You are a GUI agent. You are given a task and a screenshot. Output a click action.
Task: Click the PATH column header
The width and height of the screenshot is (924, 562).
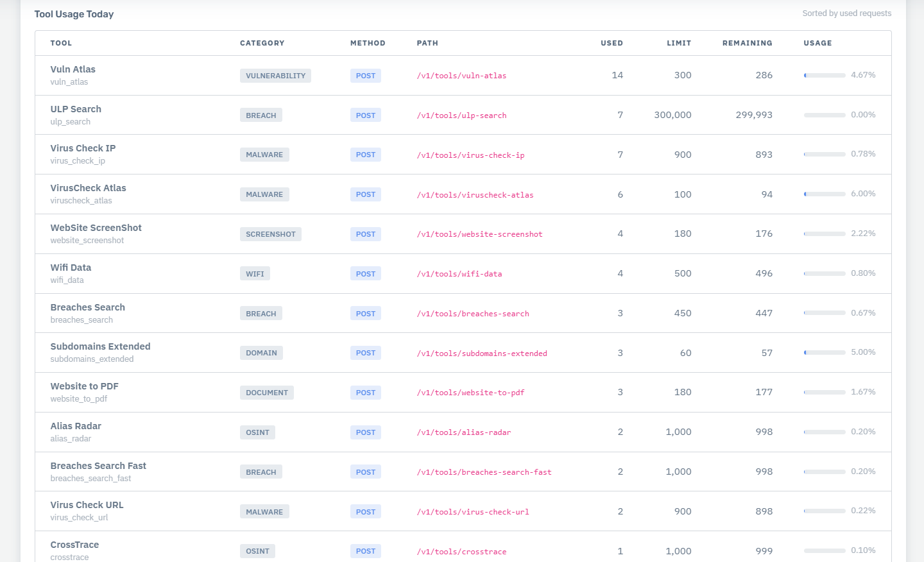[x=427, y=43]
